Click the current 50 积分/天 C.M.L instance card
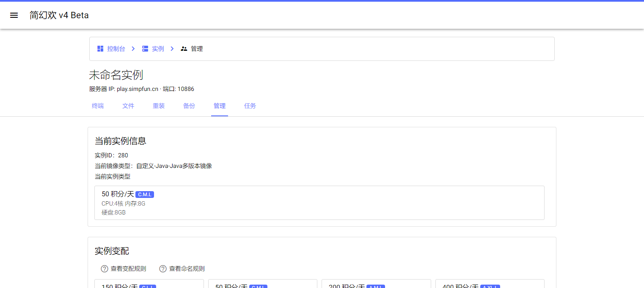The image size is (644, 288). (319, 203)
